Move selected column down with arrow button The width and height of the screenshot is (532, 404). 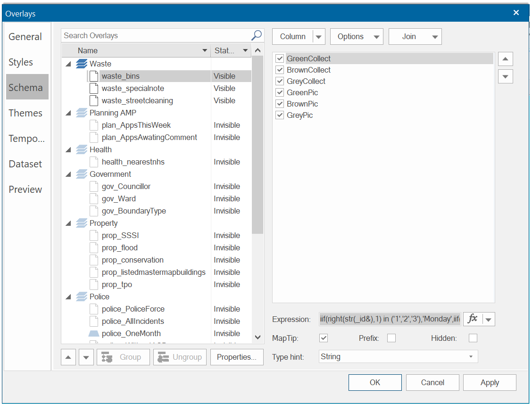click(x=505, y=76)
